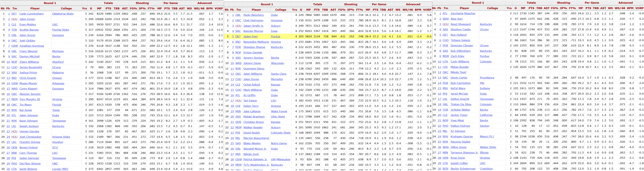Open the Ohio State college link

click(x=278, y=116)
